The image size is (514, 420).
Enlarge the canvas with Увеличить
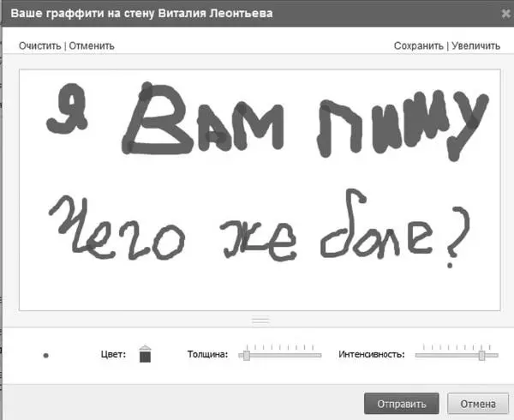tap(472, 46)
